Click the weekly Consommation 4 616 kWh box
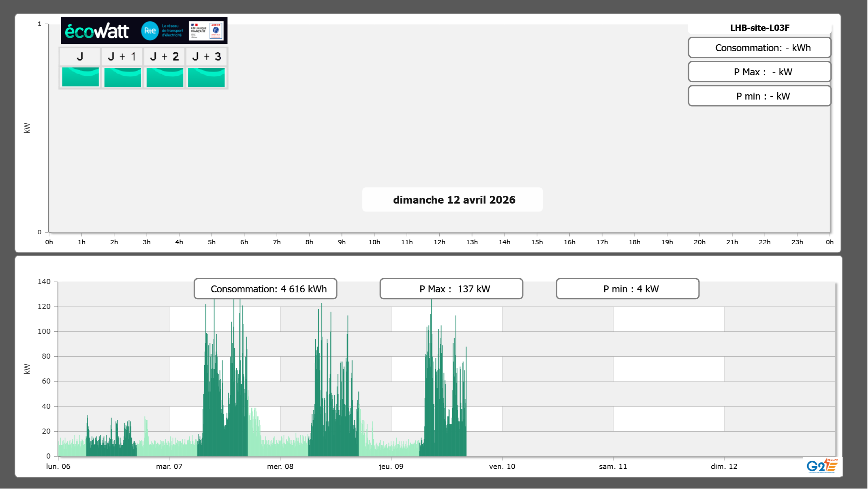This screenshot has height=489, width=868. (x=265, y=289)
